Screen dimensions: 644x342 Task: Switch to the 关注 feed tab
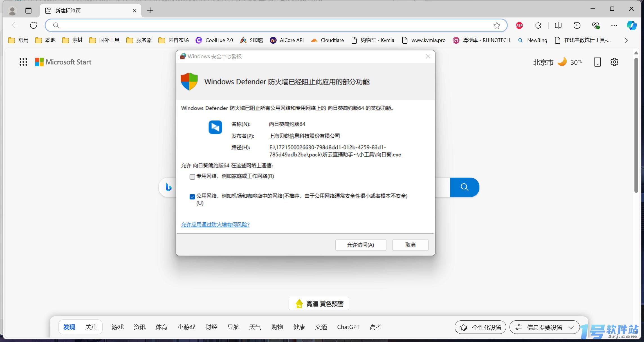[x=91, y=327]
